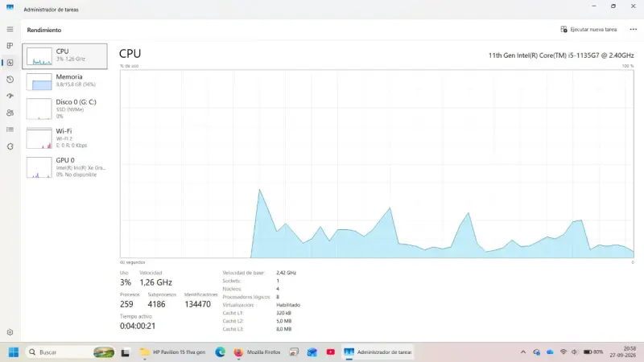Expand hidden system tray icons chevron

coord(522,352)
